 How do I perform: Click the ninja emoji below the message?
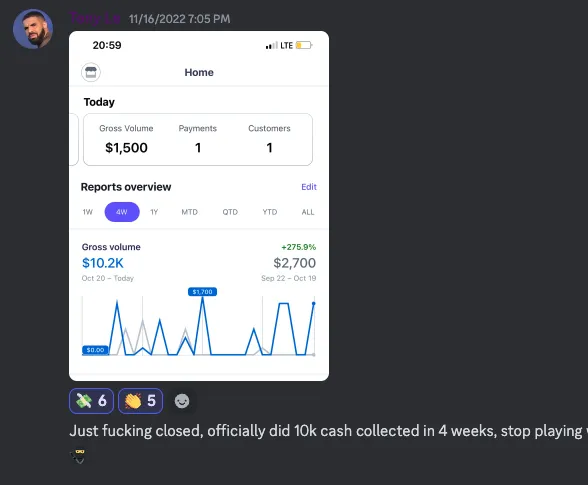78,456
